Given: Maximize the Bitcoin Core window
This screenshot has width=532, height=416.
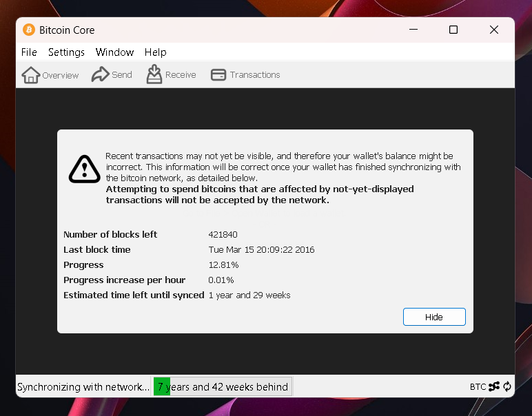Looking at the screenshot, I should click(x=453, y=30).
